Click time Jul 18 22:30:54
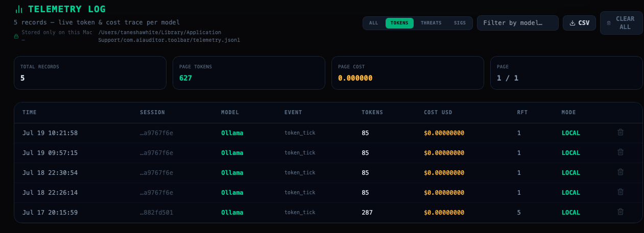Image resolution: width=644 pixels, height=233 pixels. pyautogui.click(x=50, y=172)
